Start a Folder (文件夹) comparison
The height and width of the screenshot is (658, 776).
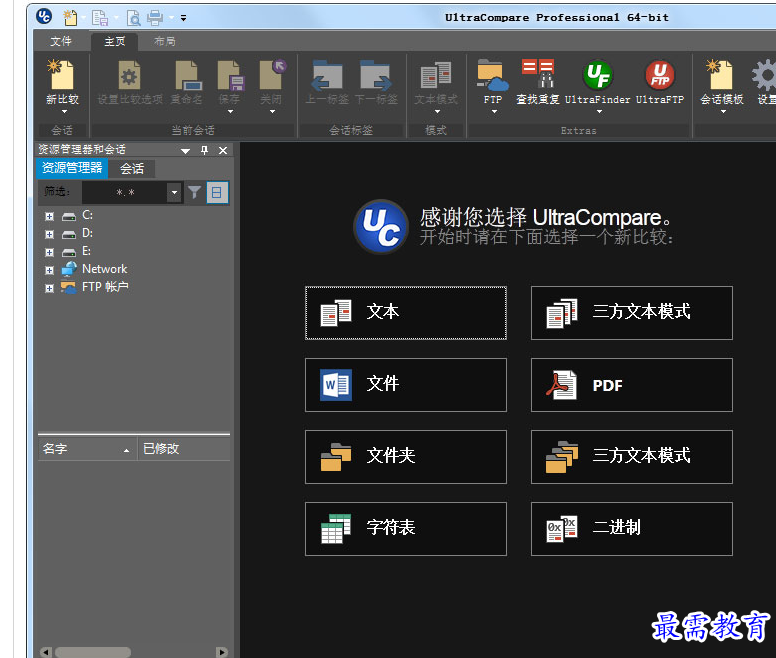406,457
